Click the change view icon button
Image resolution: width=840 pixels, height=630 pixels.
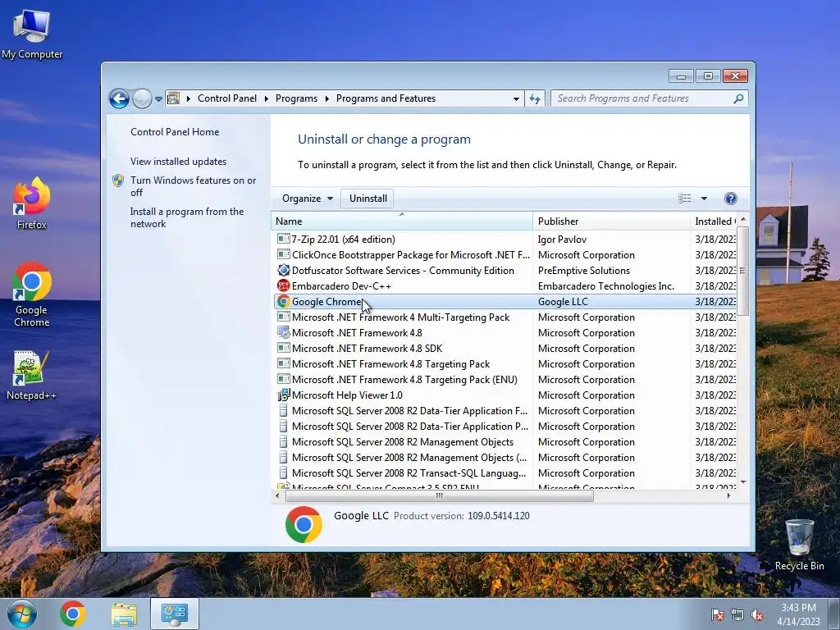click(x=685, y=199)
